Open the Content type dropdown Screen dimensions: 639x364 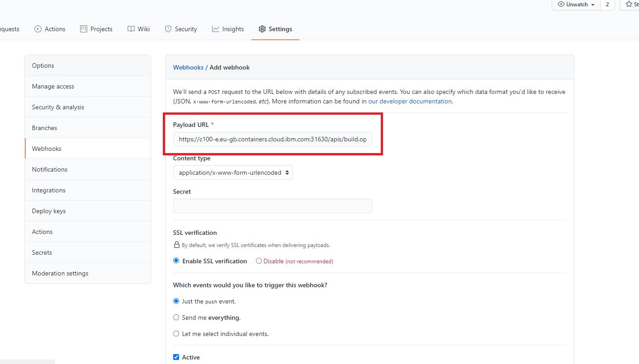click(232, 173)
